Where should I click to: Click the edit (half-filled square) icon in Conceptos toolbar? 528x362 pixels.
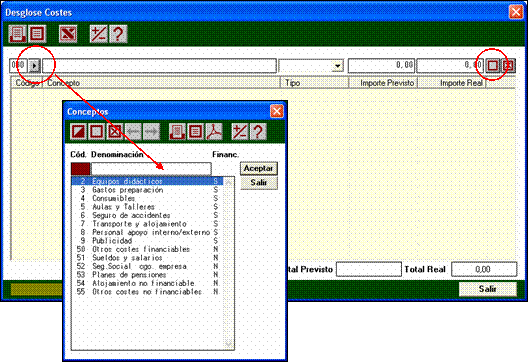point(78,131)
